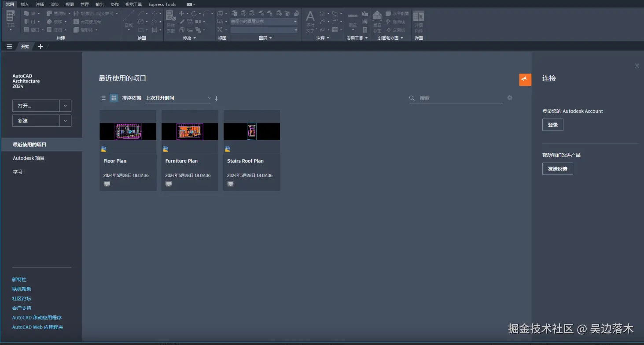The image size is (644, 345).
Task: Click the orange announcement megaphone icon
Action: click(525, 79)
